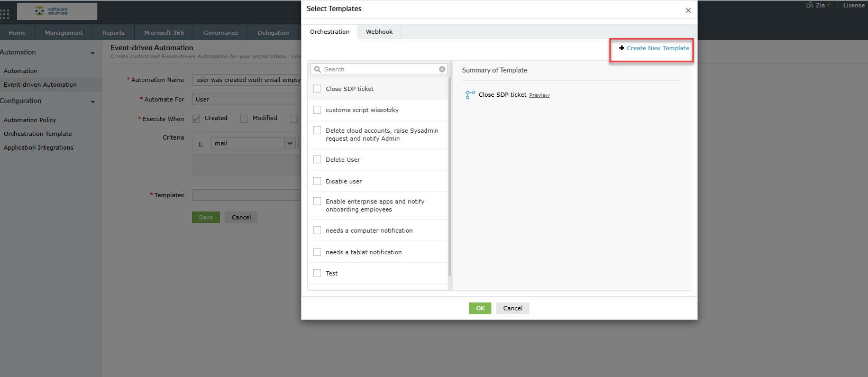Collapse the Automation sidebar section
The height and width of the screenshot is (377, 868).
pos(93,53)
